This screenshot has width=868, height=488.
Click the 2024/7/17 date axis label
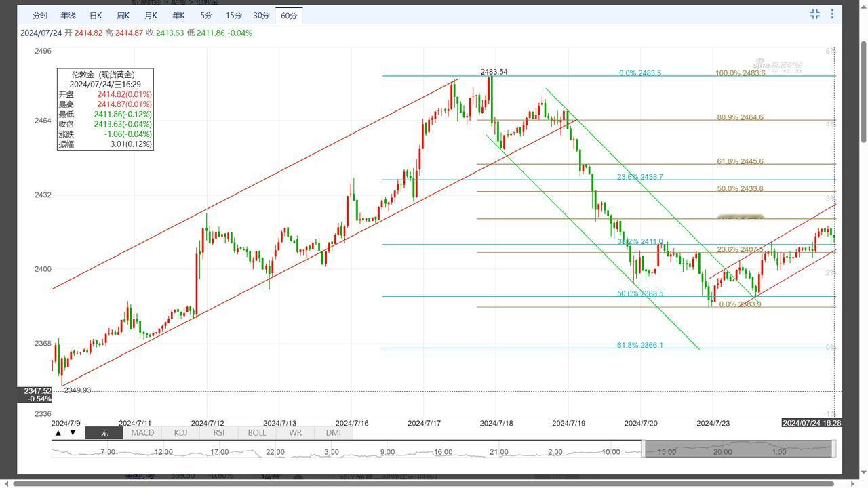(x=424, y=423)
